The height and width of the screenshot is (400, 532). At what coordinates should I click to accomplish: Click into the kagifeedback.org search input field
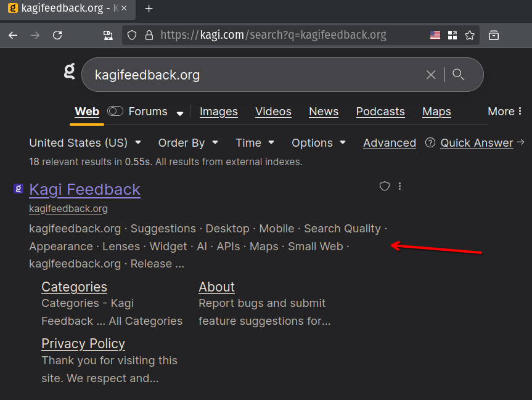[247, 75]
